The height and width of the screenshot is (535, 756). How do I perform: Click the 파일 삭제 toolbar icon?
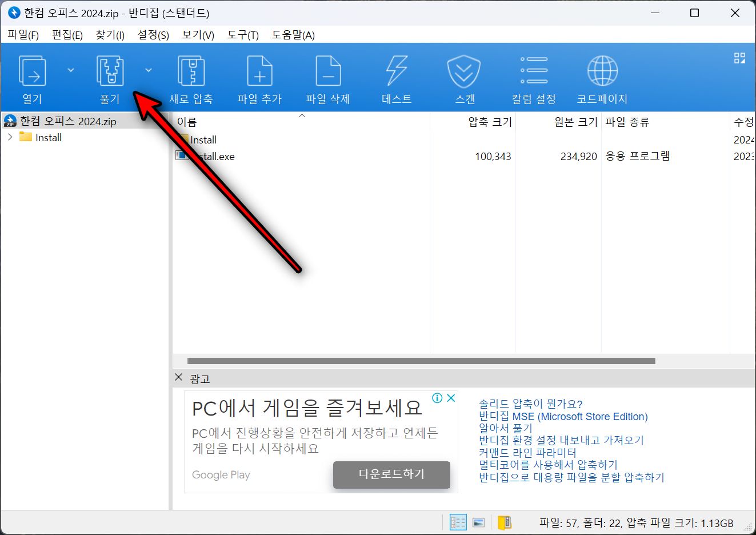tap(328, 71)
